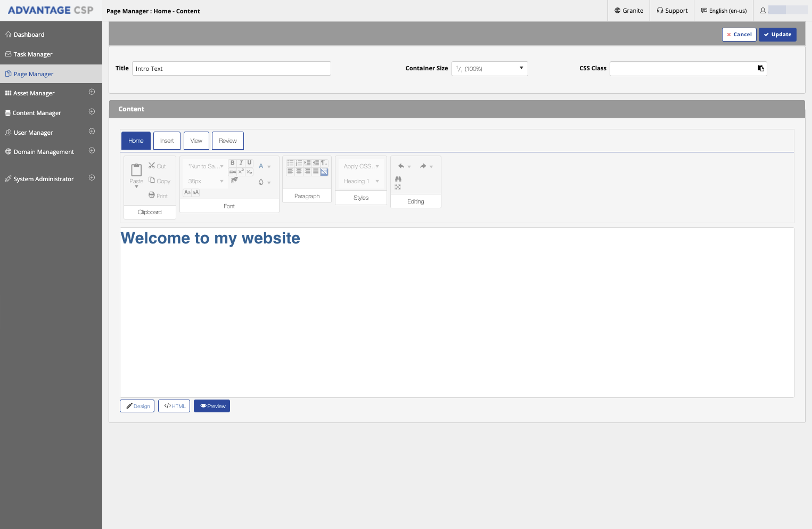Click the font color A swatch
812x529 pixels.
(261, 166)
